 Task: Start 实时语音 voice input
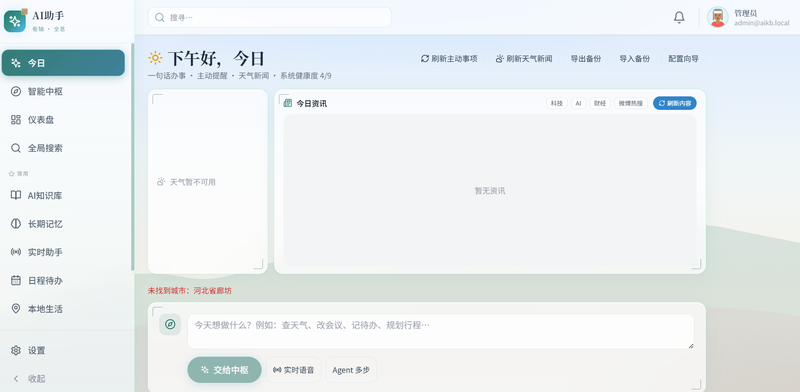294,370
